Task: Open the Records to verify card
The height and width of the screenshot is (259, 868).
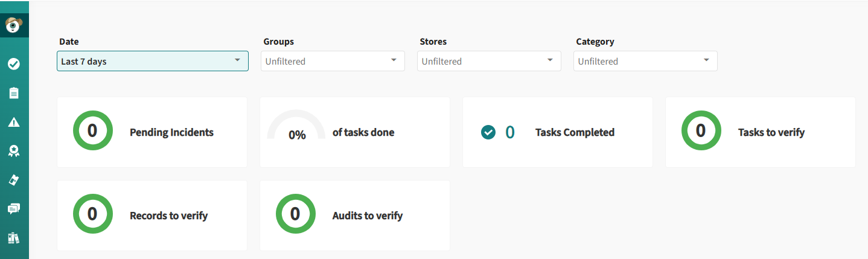Action: point(152,216)
